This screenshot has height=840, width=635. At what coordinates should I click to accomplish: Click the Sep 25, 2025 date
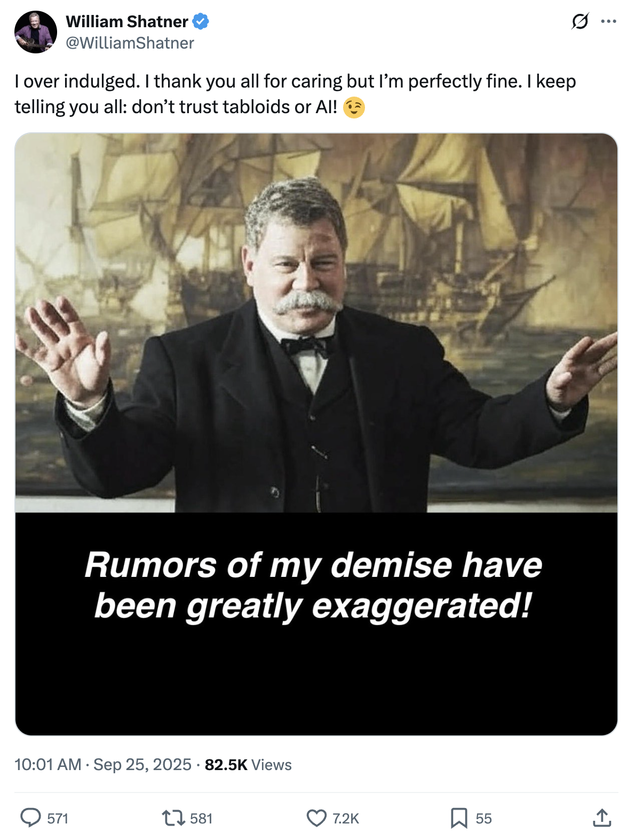[x=142, y=764]
